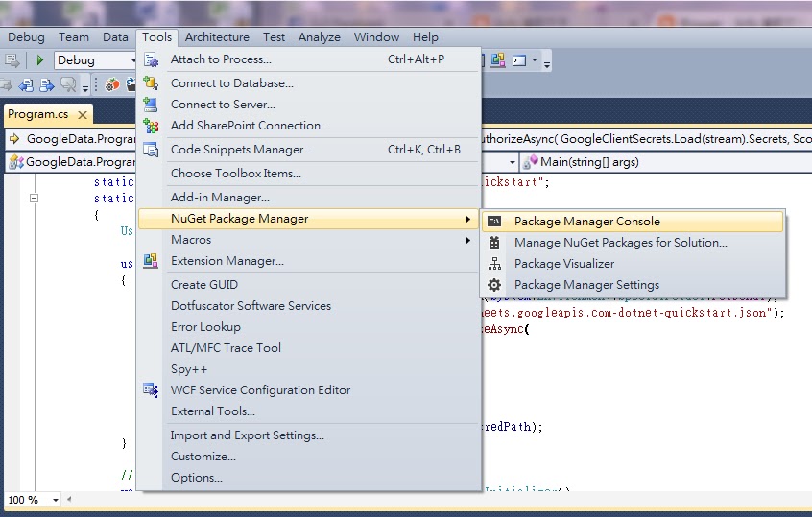Click the green Start Debugging arrow
Image resolution: width=812 pixels, height=517 pixels.
(40, 60)
